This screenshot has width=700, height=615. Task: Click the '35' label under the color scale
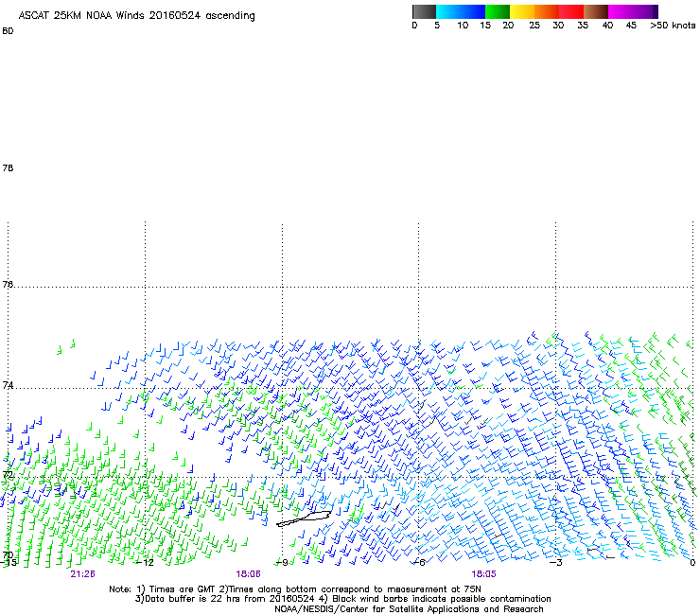(x=583, y=26)
